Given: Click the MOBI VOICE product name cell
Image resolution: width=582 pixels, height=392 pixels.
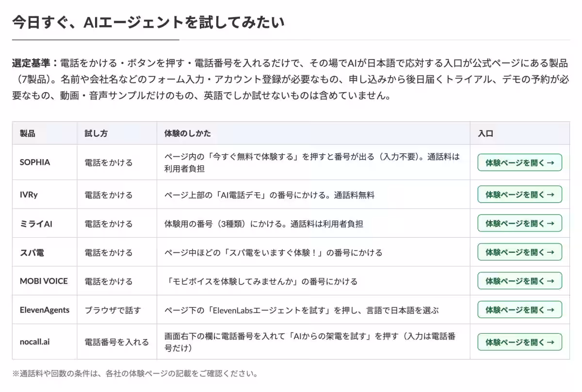Looking at the screenshot, I should coord(45,281).
